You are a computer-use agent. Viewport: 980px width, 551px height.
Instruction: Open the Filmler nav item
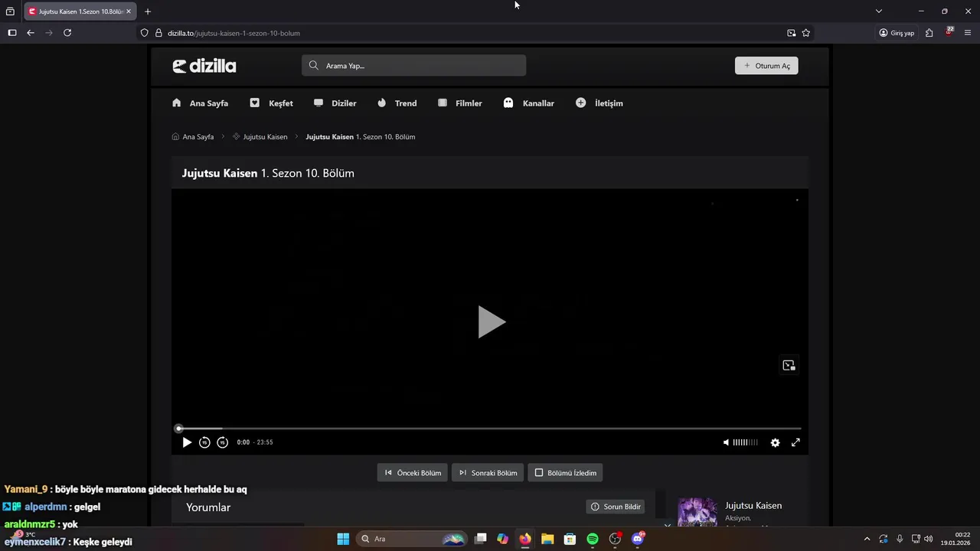pyautogui.click(x=459, y=103)
